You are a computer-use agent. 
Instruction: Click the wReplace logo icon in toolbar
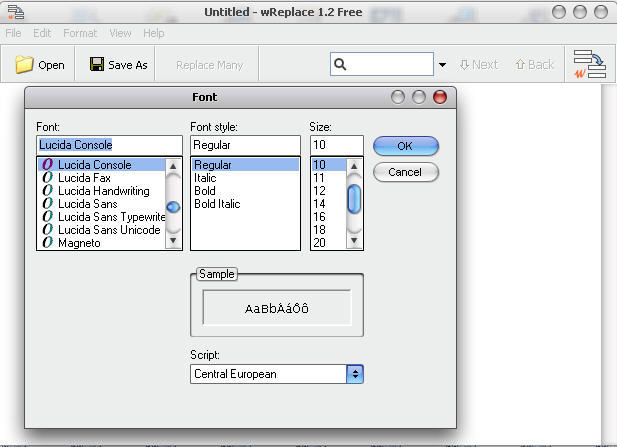tap(589, 64)
